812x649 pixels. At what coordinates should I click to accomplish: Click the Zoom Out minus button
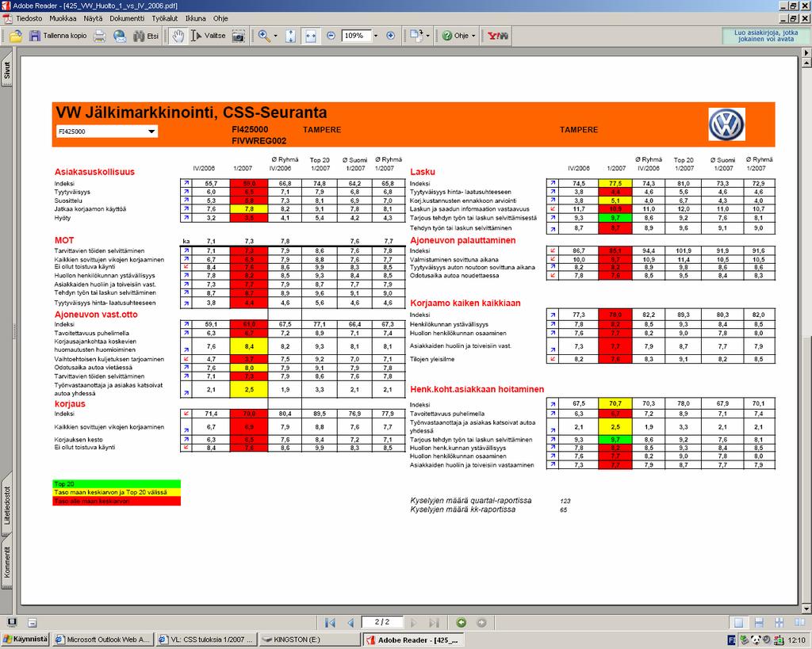point(331,36)
